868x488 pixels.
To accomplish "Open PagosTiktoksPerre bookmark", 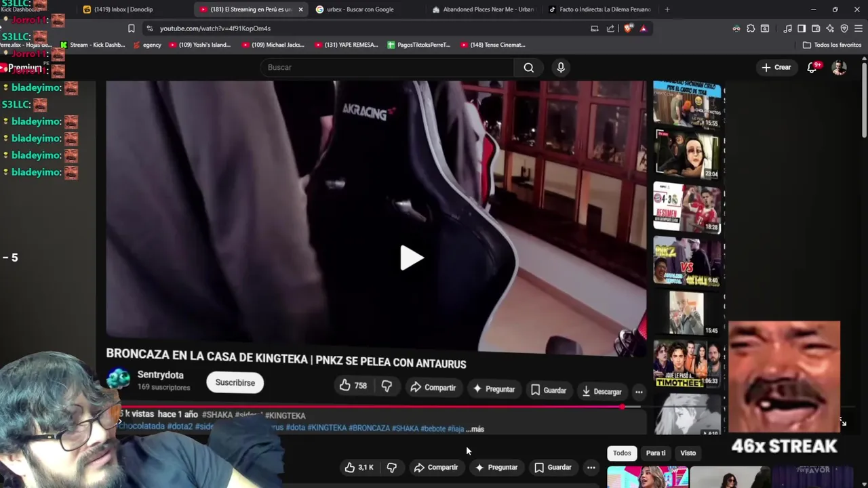I will (x=419, y=45).
